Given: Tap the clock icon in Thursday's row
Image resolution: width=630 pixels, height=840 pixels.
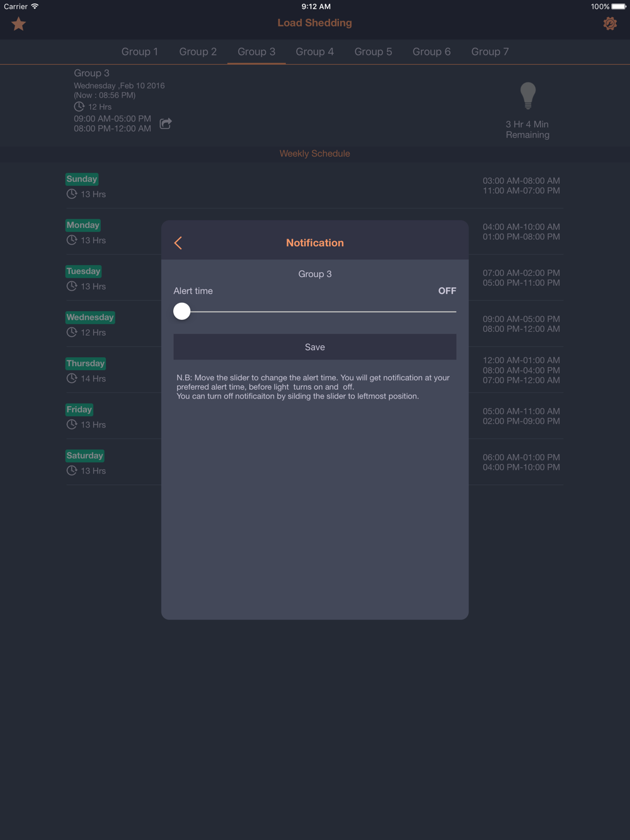Looking at the screenshot, I should pyautogui.click(x=72, y=378).
